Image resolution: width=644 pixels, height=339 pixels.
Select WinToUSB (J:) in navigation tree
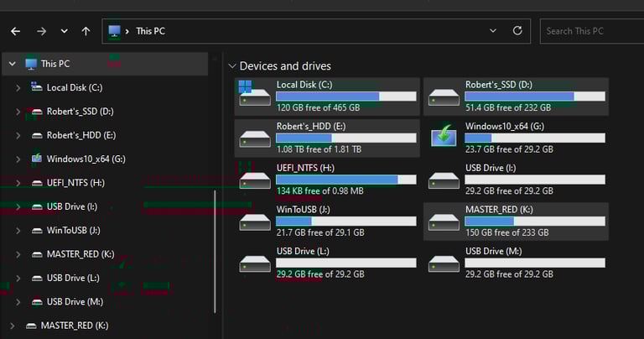73,231
